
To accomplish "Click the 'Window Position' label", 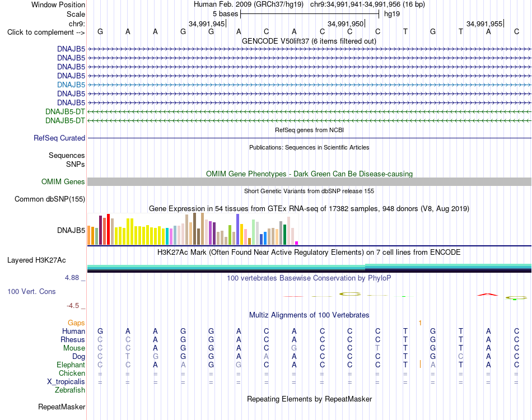I will tap(58, 4).
